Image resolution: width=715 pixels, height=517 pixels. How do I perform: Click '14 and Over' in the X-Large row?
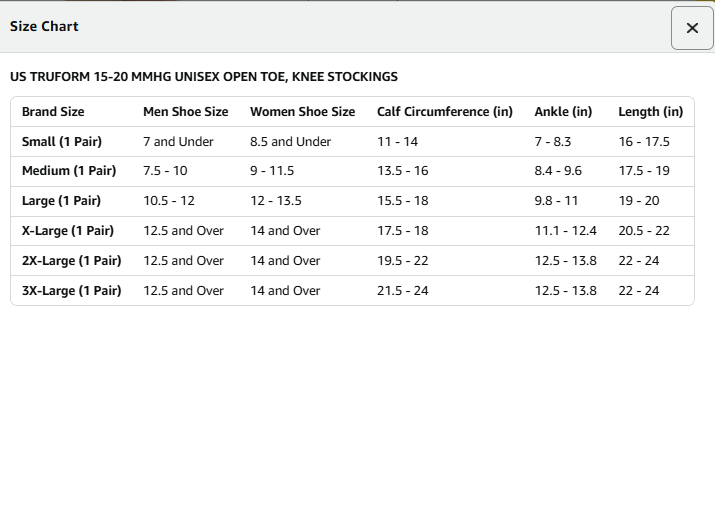(285, 231)
